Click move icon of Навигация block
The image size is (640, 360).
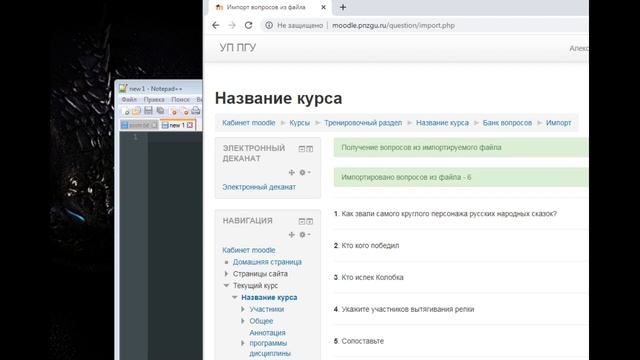(291, 235)
